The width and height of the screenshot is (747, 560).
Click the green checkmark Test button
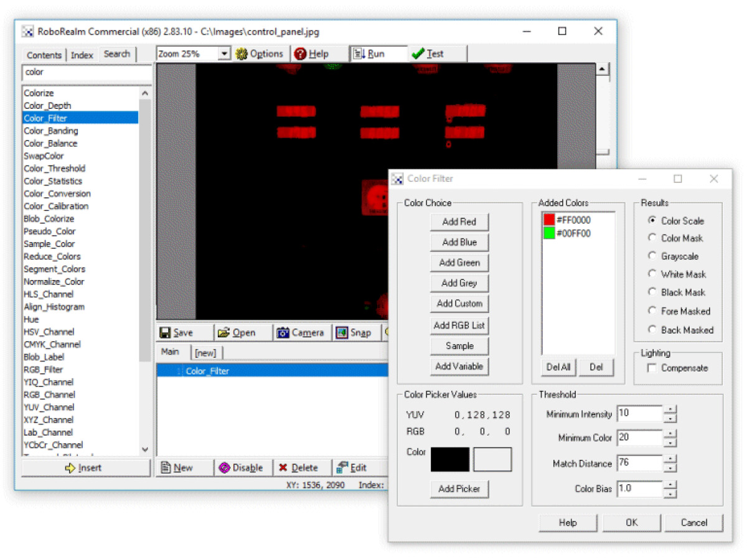(437, 54)
